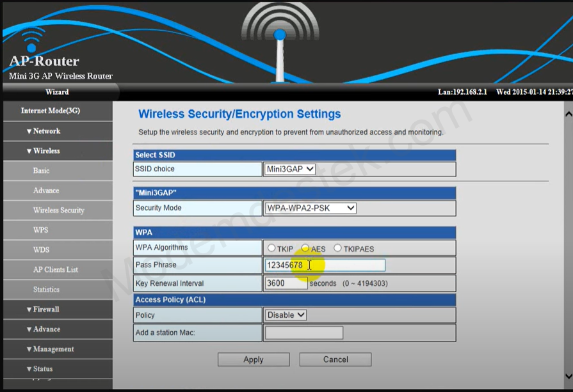The height and width of the screenshot is (392, 573).
Task: Go to Wireless Basic settings
Action: [41, 171]
